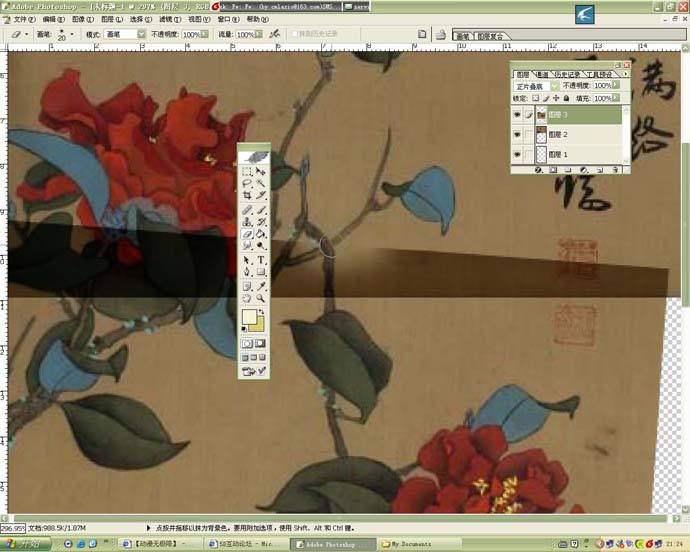Click the new adjustment layer icon
This screenshot has width=690, height=552.
click(584, 170)
